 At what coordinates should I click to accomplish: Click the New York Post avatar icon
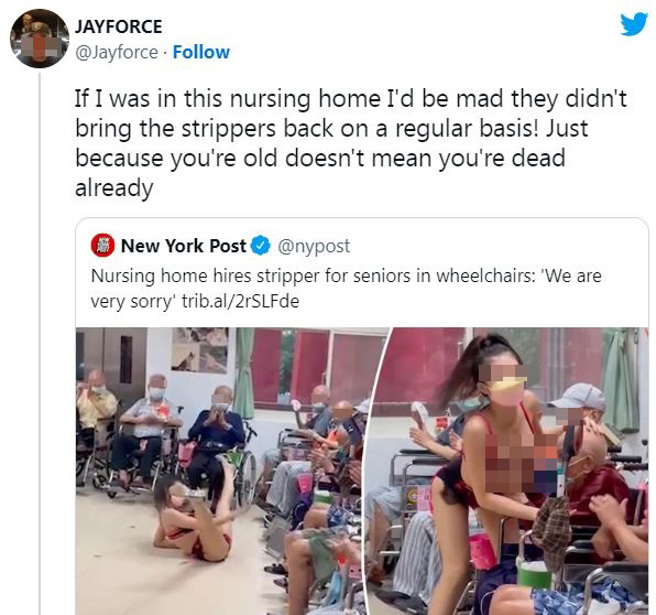[102, 246]
